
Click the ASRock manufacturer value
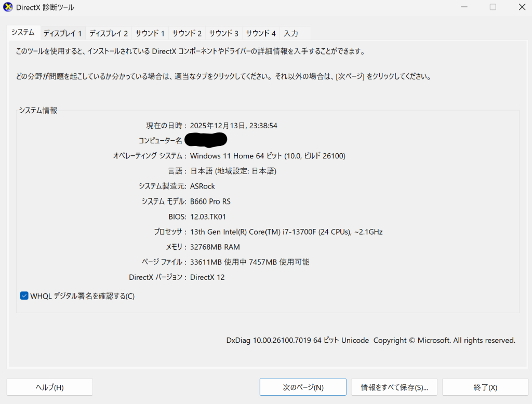pyautogui.click(x=203, y=186)
